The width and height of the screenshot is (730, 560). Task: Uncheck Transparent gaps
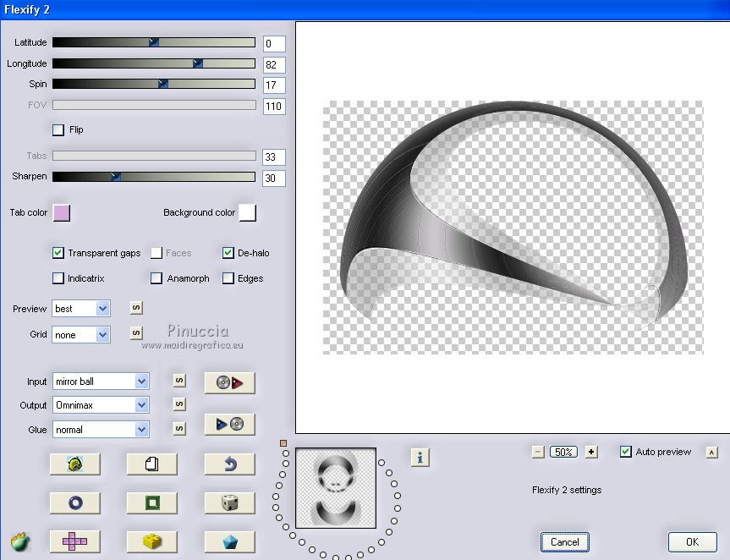pyautogui.click(x=58, y=253)
